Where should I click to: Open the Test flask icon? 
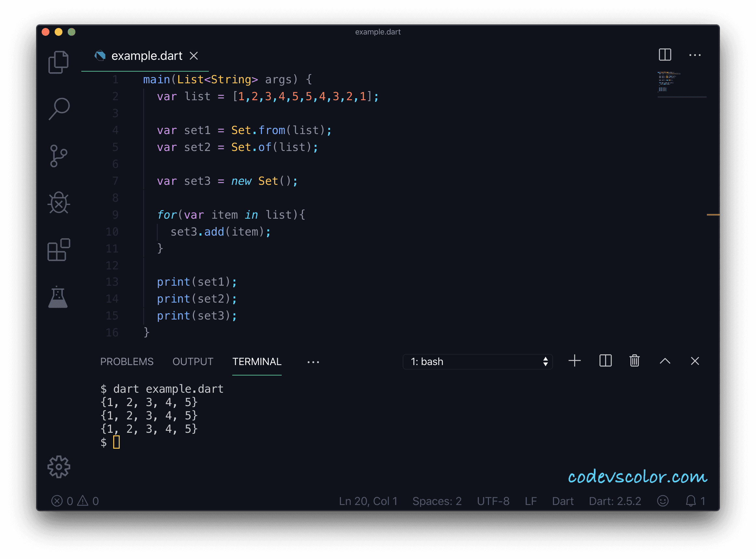pyautogui.click(x=58, y=297)
